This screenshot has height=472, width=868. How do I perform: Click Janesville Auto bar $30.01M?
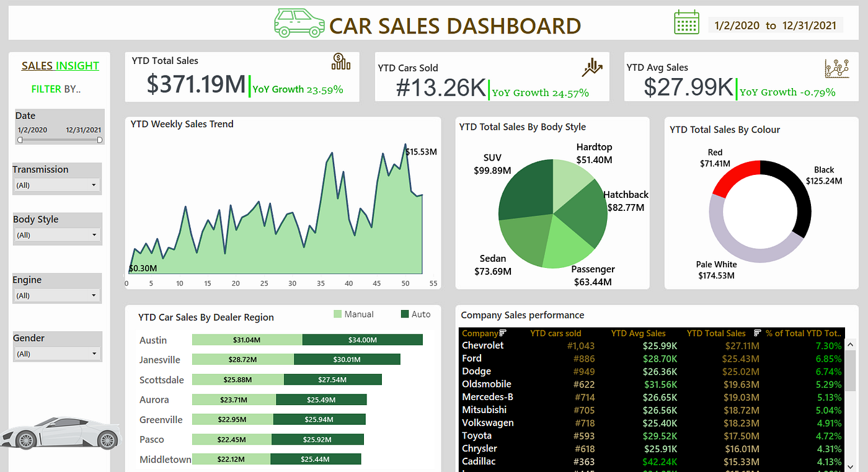pos(347,360)
